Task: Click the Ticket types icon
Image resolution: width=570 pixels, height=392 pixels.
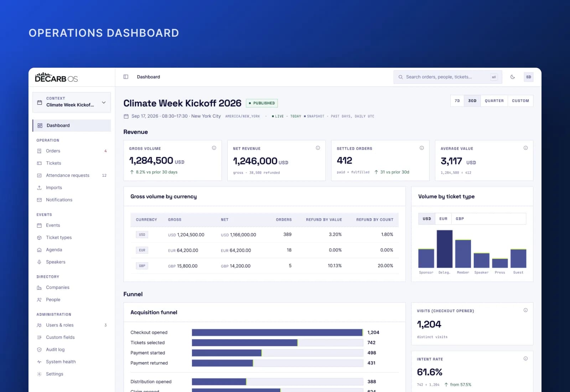Action: pos(39,238)
